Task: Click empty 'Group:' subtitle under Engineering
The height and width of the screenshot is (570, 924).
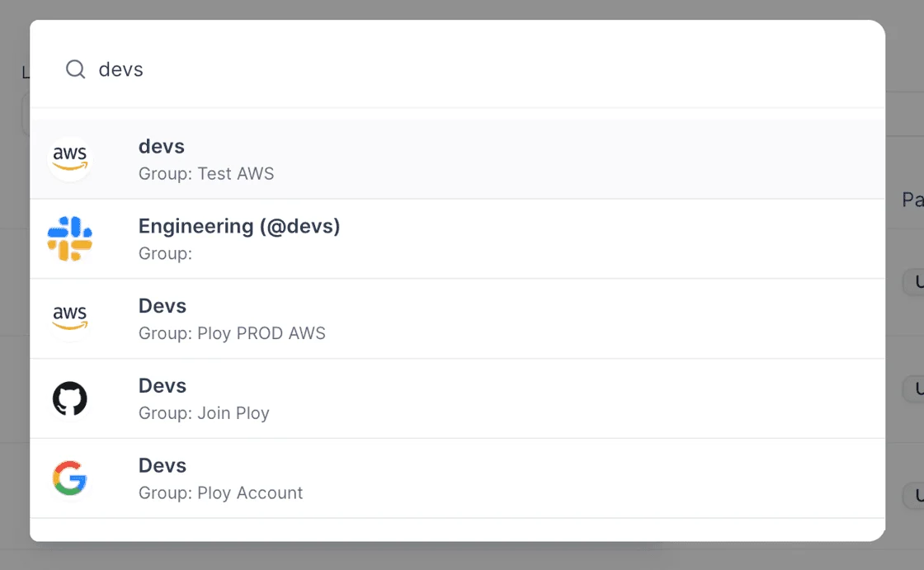Action: click(165, 253)
